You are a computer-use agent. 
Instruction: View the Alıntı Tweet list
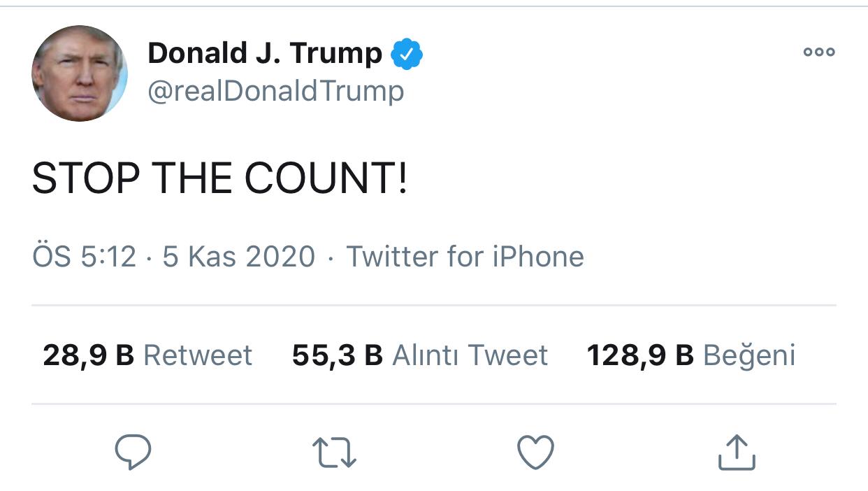(x=470, y=355)
